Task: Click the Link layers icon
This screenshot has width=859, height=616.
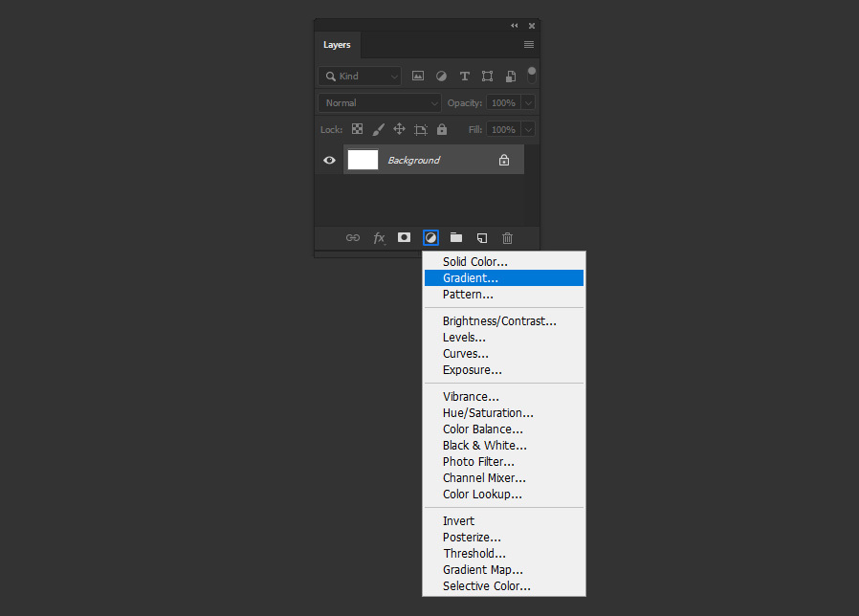Action: (x=353, y=238)
